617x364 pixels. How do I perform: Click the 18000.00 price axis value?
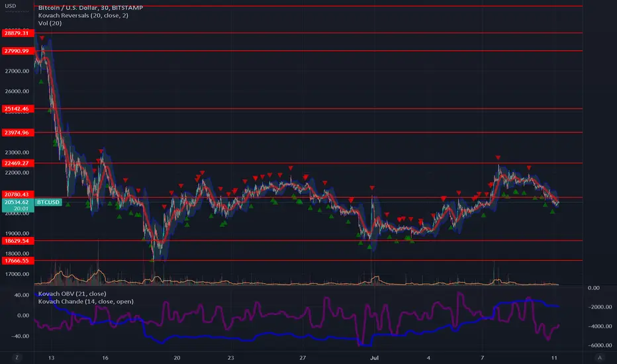[x=17, y=253]
